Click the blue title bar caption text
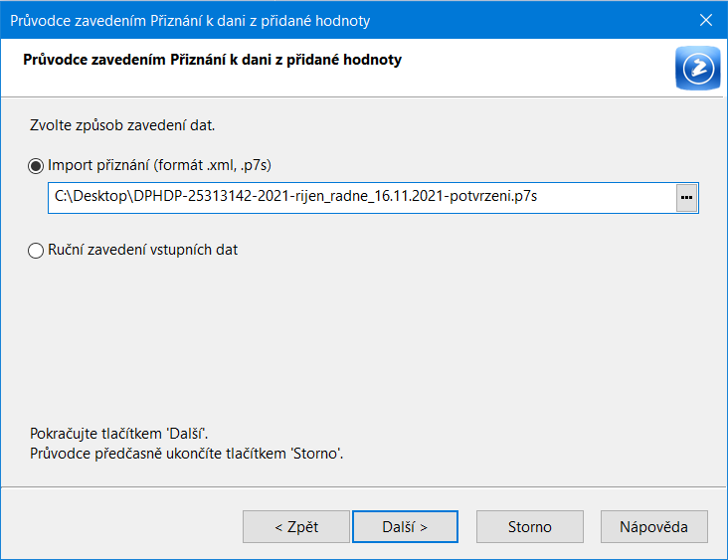 click(x=190, y=21)
